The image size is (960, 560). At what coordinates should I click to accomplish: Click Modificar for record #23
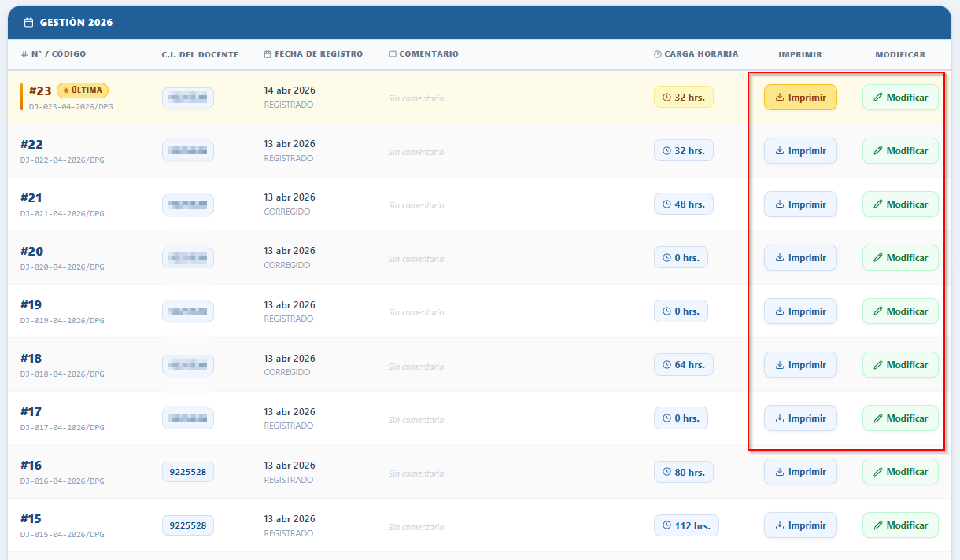click(900, 98)
